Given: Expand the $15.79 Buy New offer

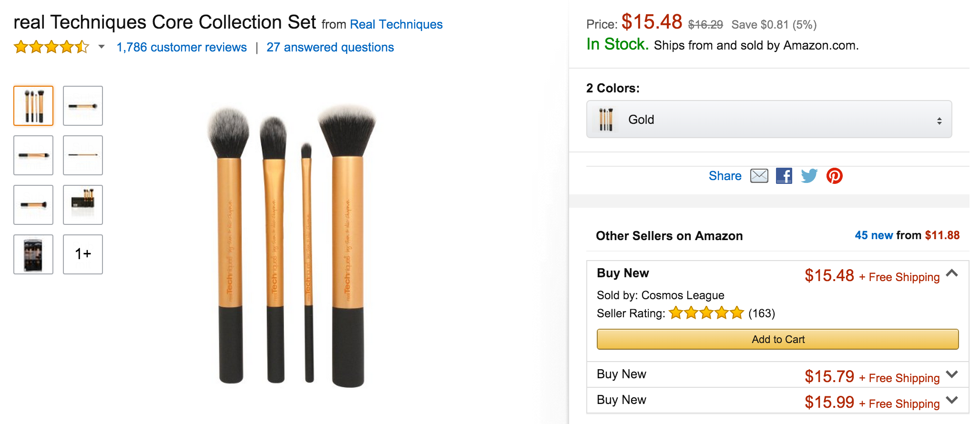Looking at the screenshot, I should point(952,374).
